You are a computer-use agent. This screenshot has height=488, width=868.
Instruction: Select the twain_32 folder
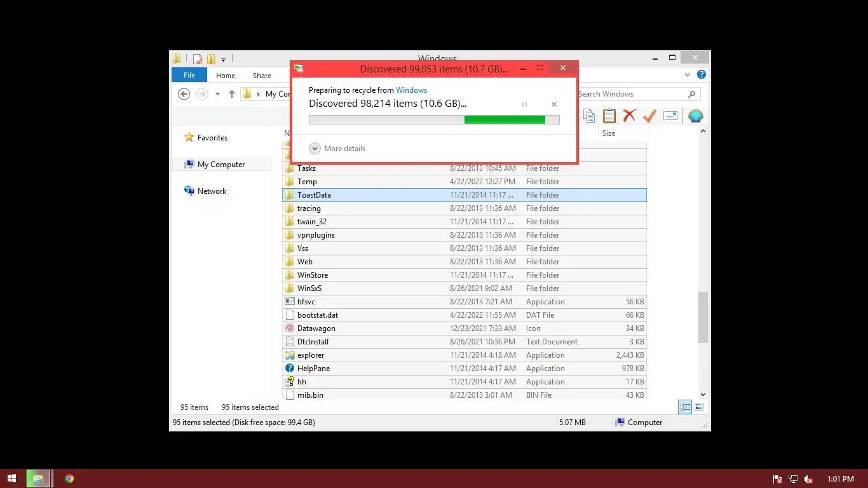[465, 222]
